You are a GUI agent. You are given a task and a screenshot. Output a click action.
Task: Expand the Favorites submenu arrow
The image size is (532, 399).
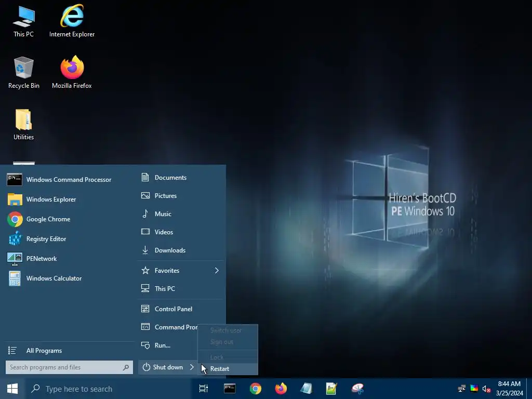coord(217,270)
